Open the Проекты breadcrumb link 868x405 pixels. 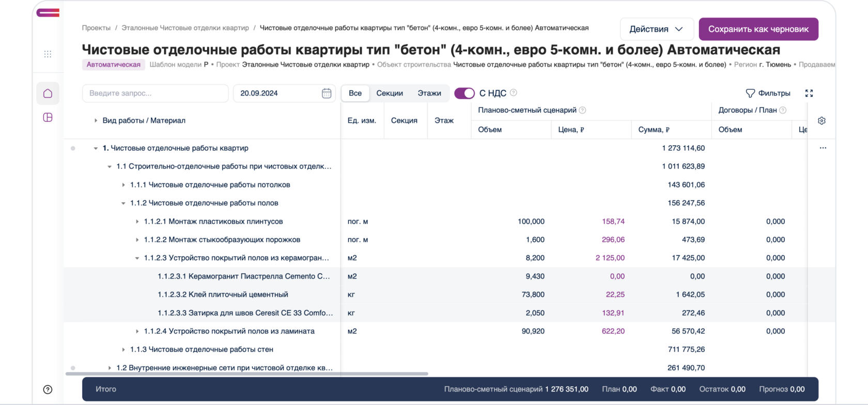pos(96,28)
